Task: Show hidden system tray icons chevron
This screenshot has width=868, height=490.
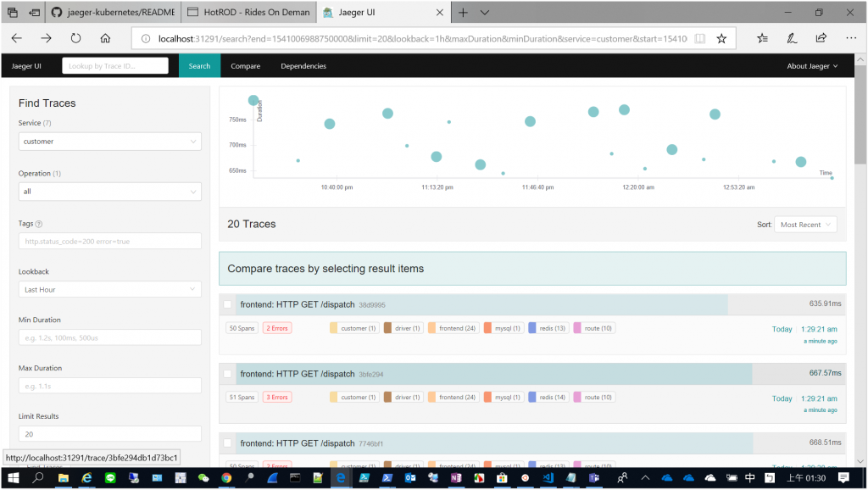Action: (x=645, y=478)
